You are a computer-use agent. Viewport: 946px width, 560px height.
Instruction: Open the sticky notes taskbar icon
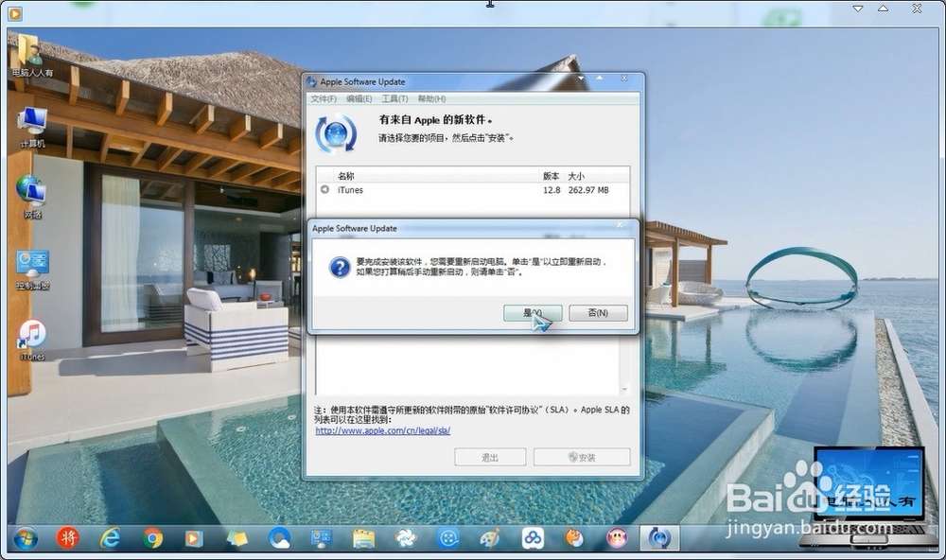[236, 537]
